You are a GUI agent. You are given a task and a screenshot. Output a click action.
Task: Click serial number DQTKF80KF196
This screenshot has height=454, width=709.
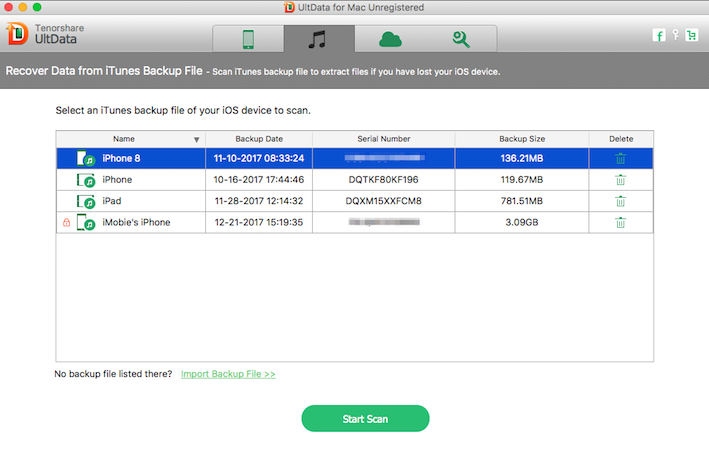pos(383,180)
